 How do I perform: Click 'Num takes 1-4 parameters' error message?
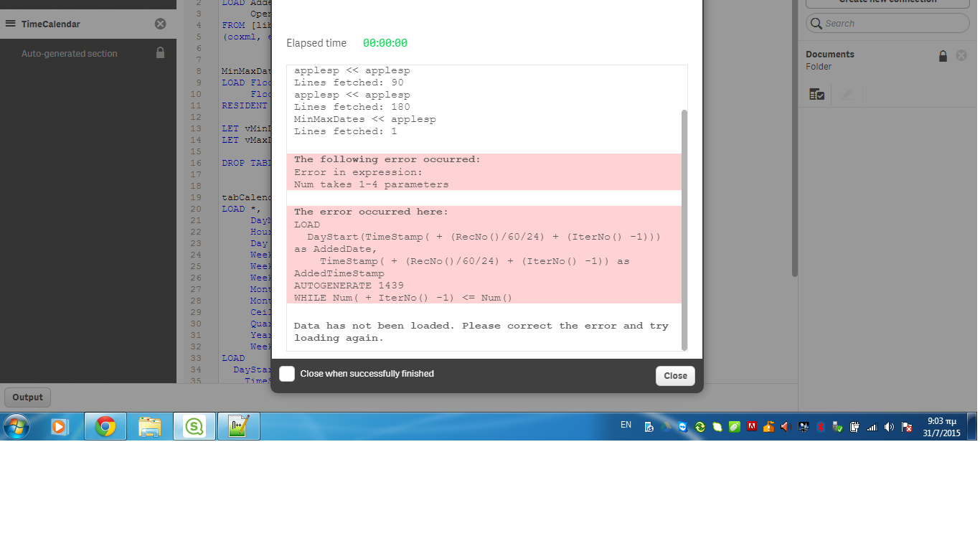coord(372,184)
